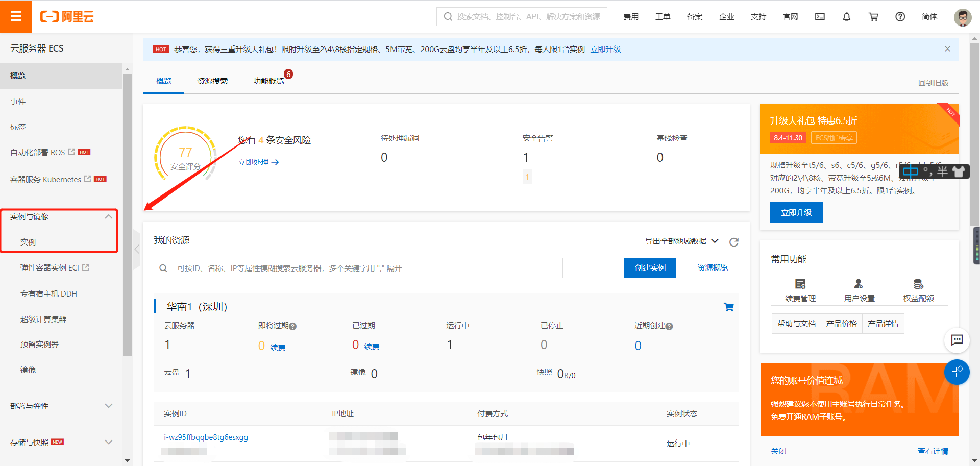Click the global search box in header
This screenshot has height=466, width=980.
(x=522, y=17)
